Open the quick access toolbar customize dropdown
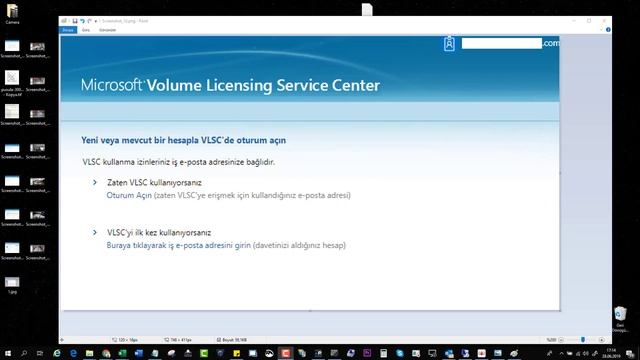Screen dimensions: 640x360 pyautogui.click(x=96, y=21)
